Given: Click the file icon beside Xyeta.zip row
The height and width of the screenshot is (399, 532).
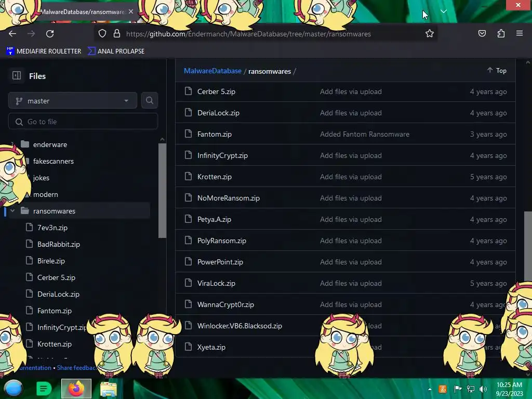Looking at the screenshot, I should tap(188, 347).
